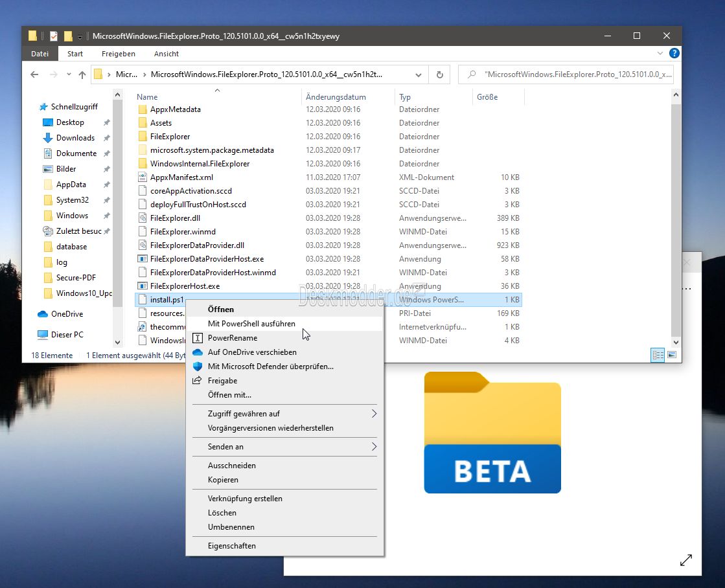Click the FileExplorerDataProviderHost.exe application icon

143,259
